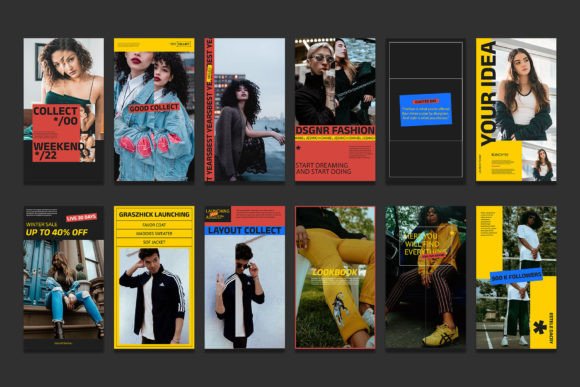
Task: Click the blue tilted note in dark template
Action: pos(426,110)
